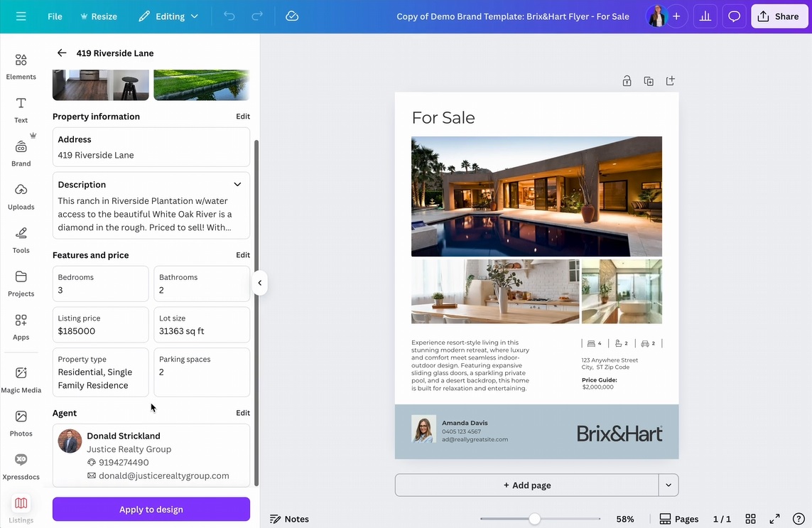Open the comments speech bubble icon
This screenshot has height=528, width=812.
pyautogui.click(x=734, y=16)
